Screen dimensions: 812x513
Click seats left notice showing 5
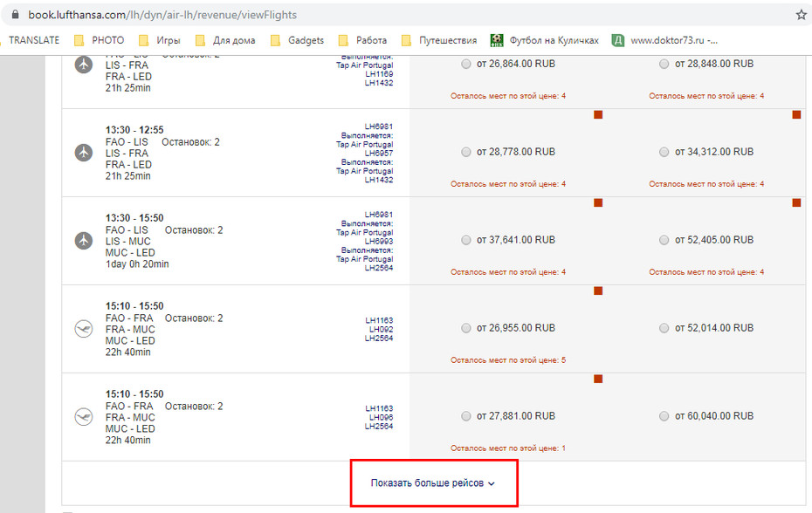click(508, 359)
